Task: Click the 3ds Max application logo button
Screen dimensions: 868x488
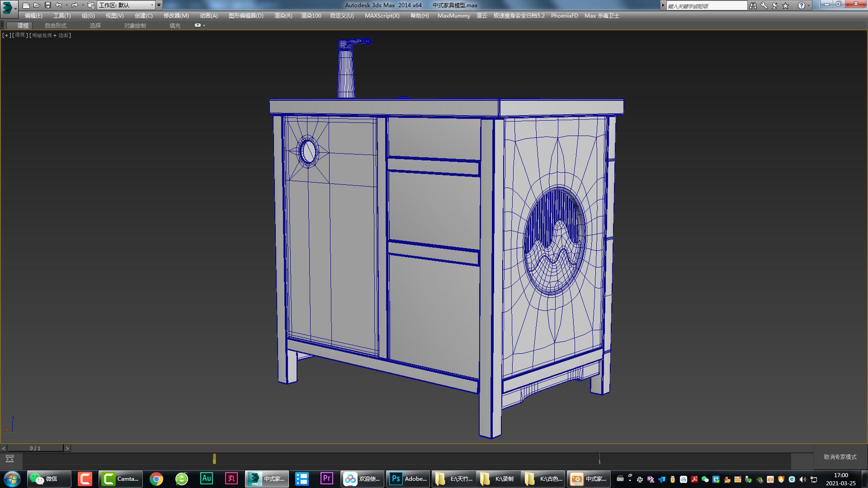Action: 8,7
